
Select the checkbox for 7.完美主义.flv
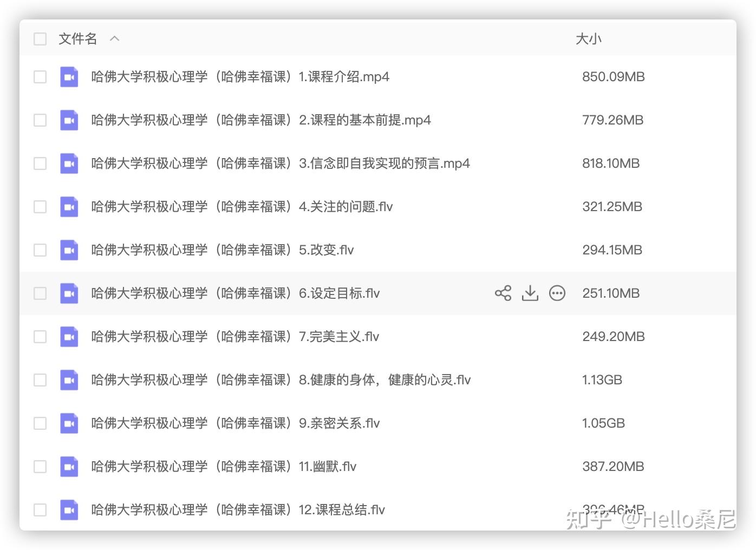[40, 337]
